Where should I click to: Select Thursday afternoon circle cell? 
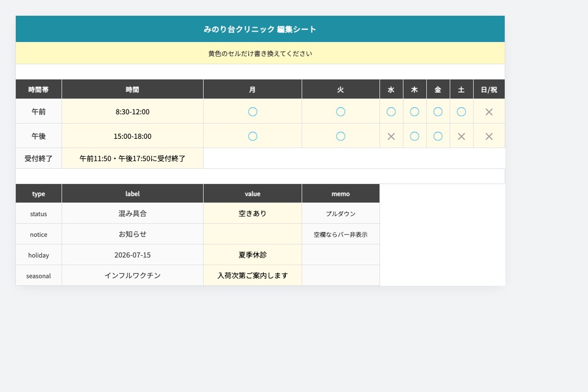[414, 136]
